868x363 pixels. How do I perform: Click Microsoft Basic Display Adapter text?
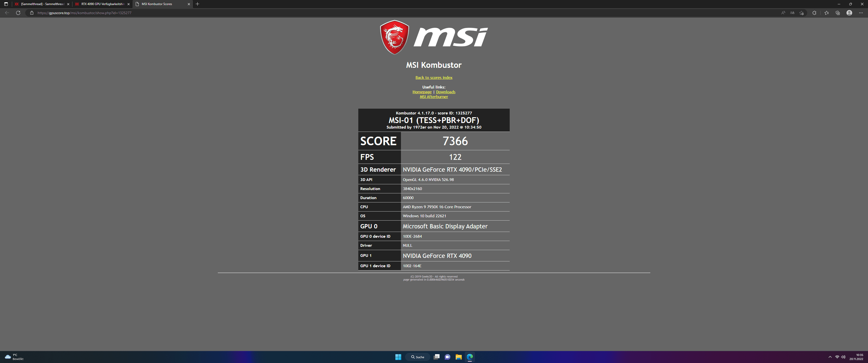pyautogui.click(x=445, y=226)
